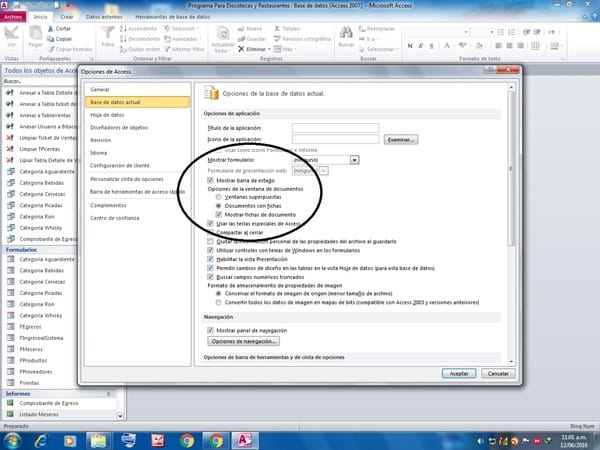Toggle Utilizar controles con temas de Windows

(210, 250)
